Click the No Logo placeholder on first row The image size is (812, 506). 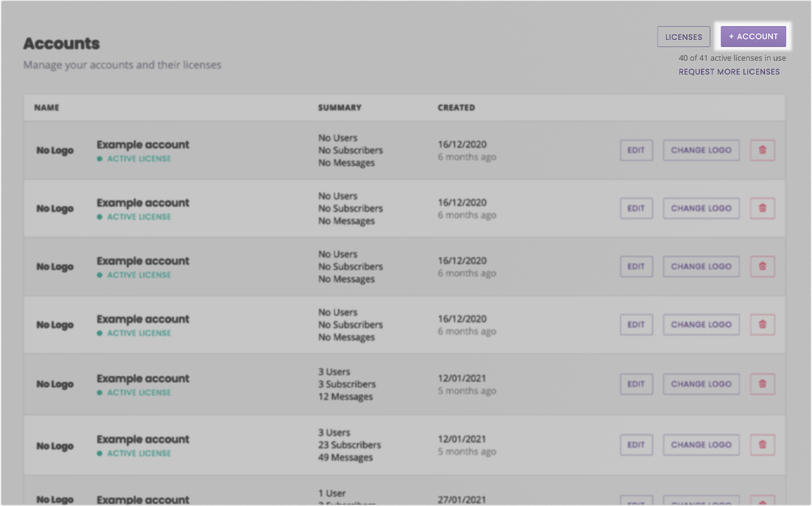53,150
